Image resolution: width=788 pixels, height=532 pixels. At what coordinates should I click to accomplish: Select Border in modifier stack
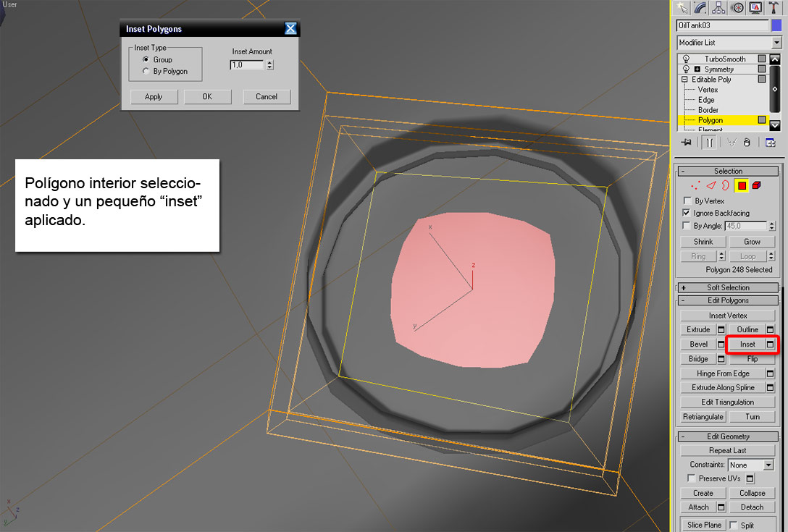click(x=708, y=110)
